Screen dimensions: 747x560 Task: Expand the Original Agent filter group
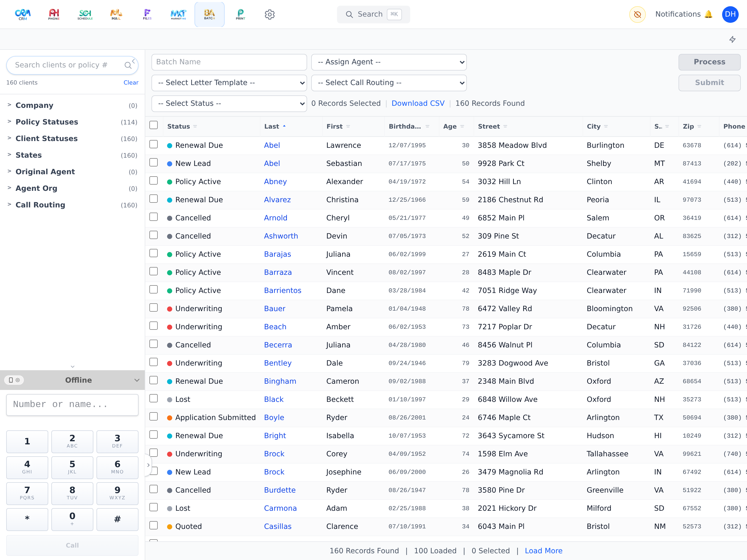pos(72,171)
